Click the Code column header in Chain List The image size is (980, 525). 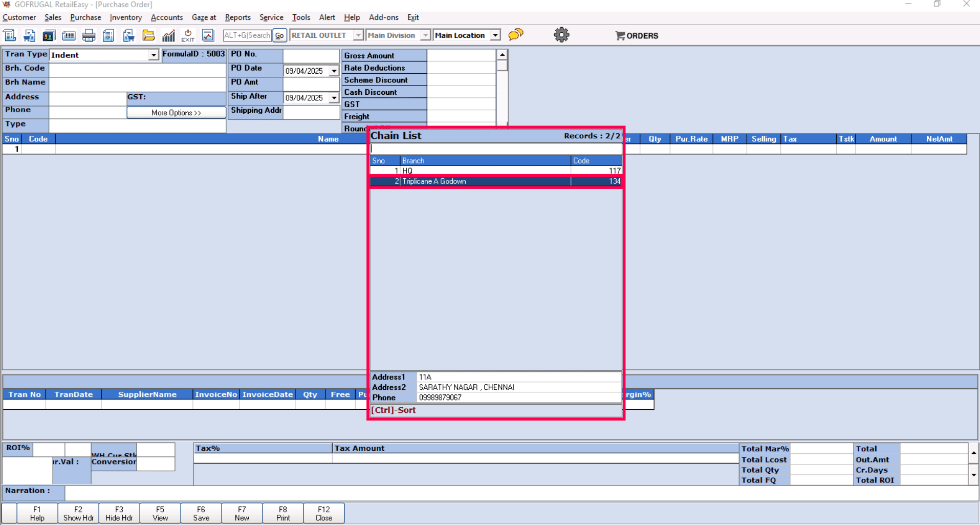596,161
